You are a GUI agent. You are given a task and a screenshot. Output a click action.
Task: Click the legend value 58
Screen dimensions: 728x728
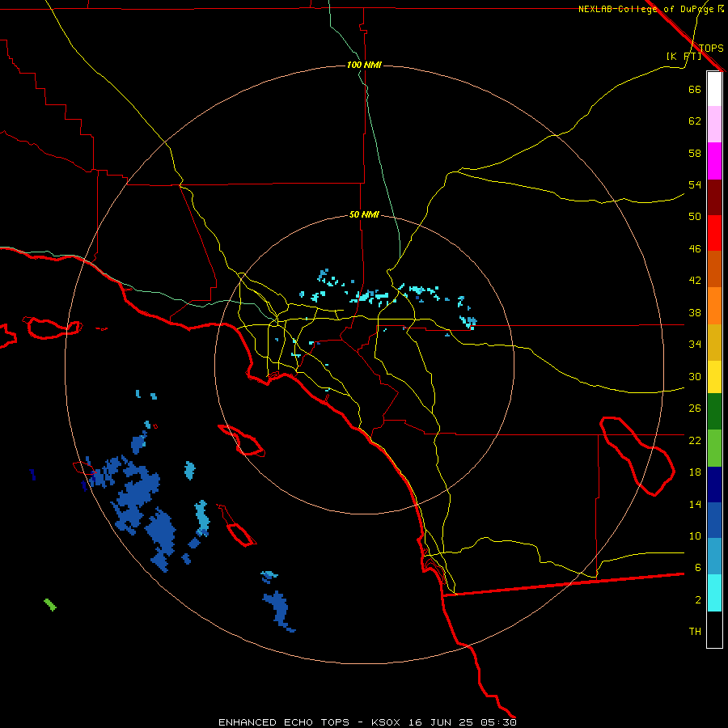click(695, 153)
